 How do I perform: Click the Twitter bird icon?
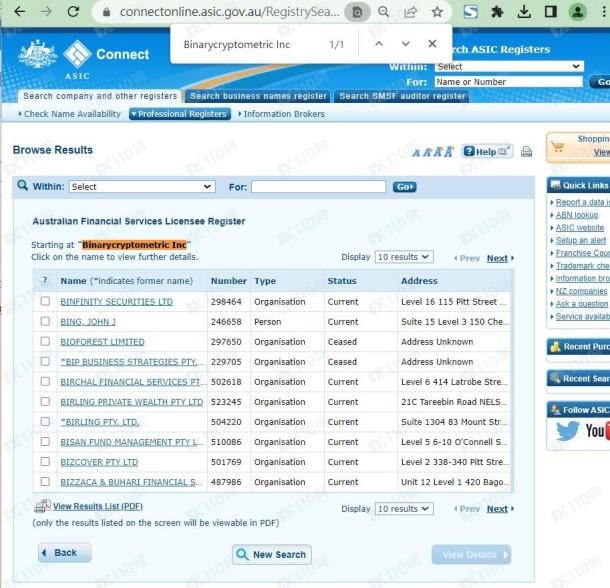[x=567, y=431]
